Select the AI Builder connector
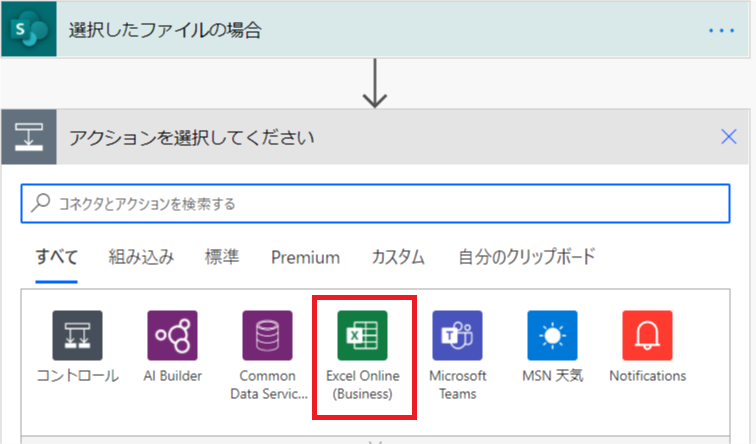Screen dimensions: 756x444 pyautogui.click(x=172, y=335)
